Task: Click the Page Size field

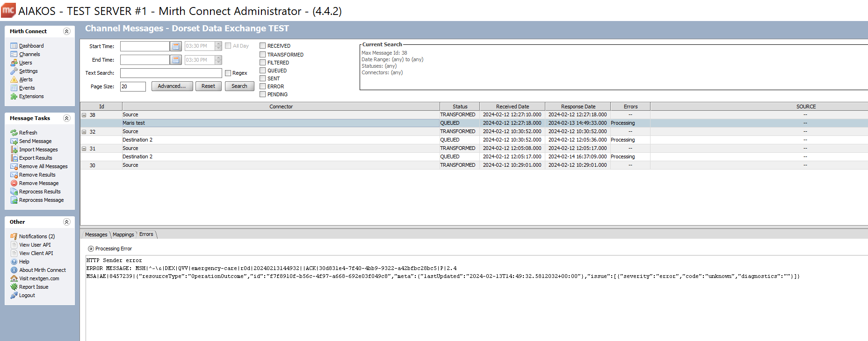Action: click(x=133, y=86)
